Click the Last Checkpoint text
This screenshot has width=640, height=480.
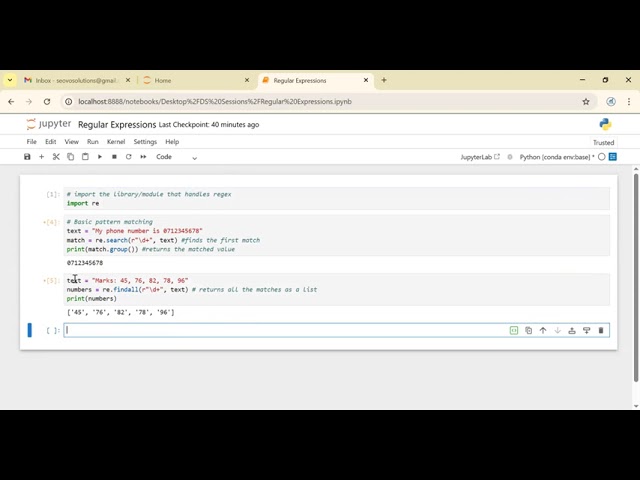[x=209, y=124]
